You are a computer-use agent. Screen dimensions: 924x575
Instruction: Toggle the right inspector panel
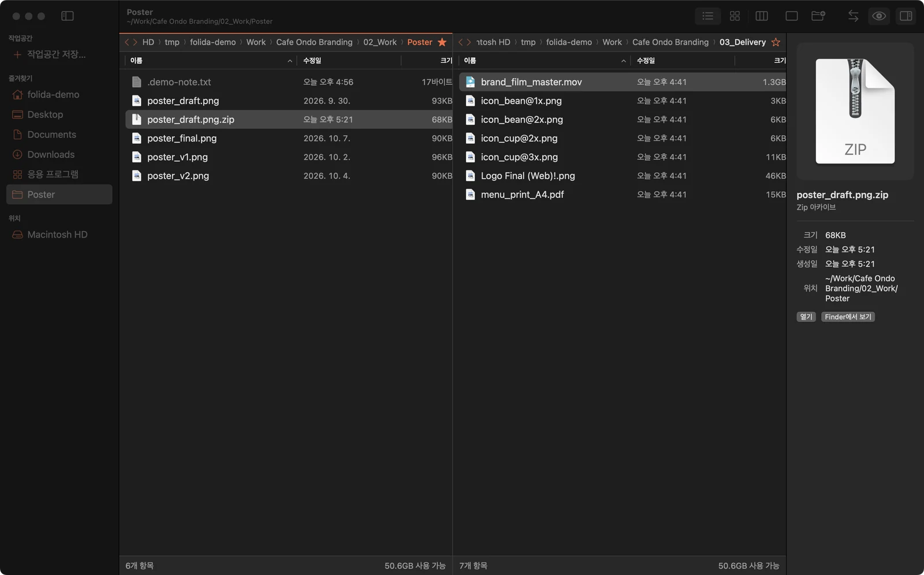pos(906,16)
